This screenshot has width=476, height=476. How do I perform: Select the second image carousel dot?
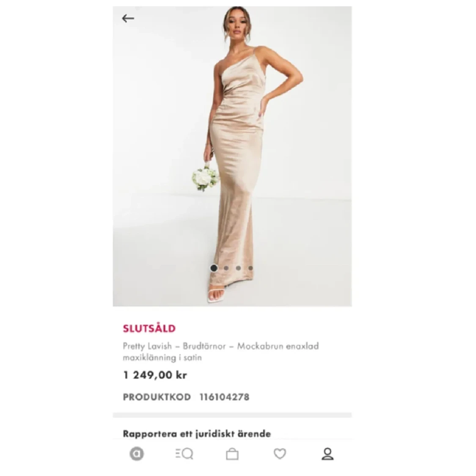[226, 268]
